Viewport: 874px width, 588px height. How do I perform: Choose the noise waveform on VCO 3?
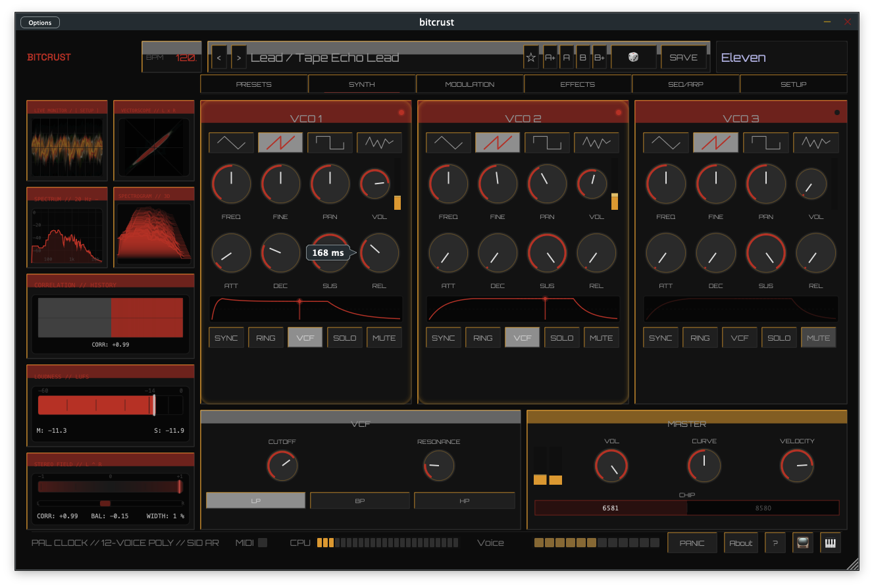coord(816,142)
